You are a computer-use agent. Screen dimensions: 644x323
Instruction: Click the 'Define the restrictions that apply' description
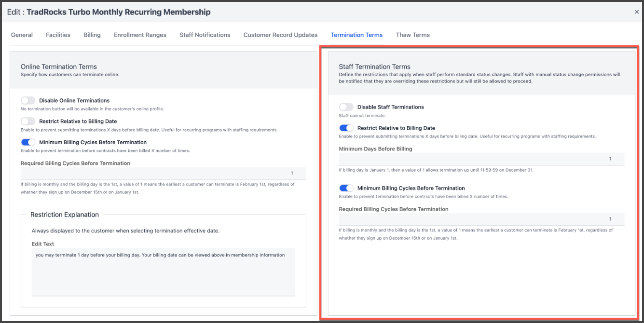pos(480,78)
